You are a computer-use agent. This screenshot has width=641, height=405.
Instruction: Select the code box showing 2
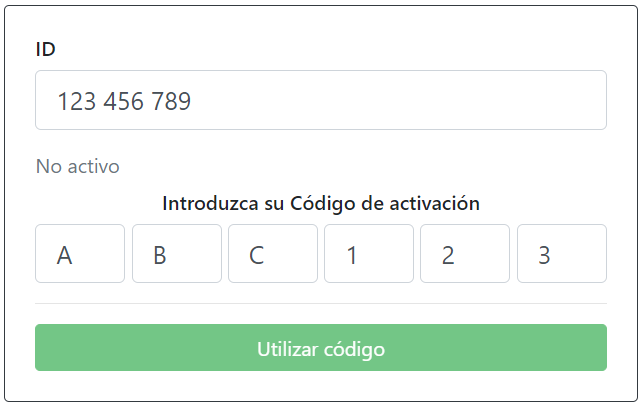465,254
